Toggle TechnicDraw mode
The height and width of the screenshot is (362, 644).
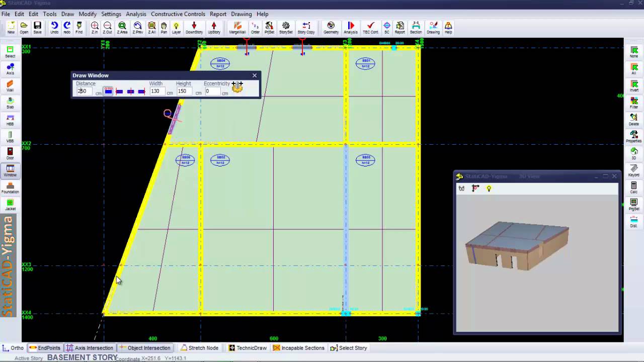(248, 348)
